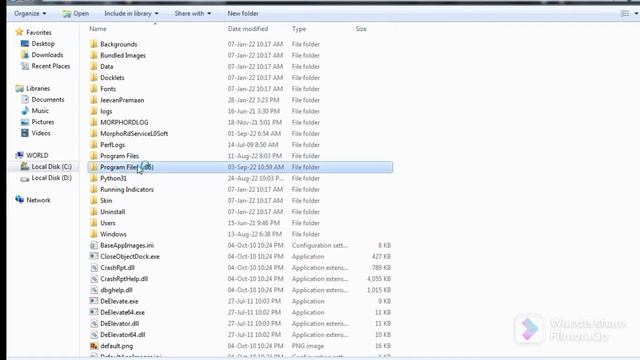Click the MorphoRdServiceL0Soft folder icon
The height and width of the screenshot is (360, 640).
[94, 133]
